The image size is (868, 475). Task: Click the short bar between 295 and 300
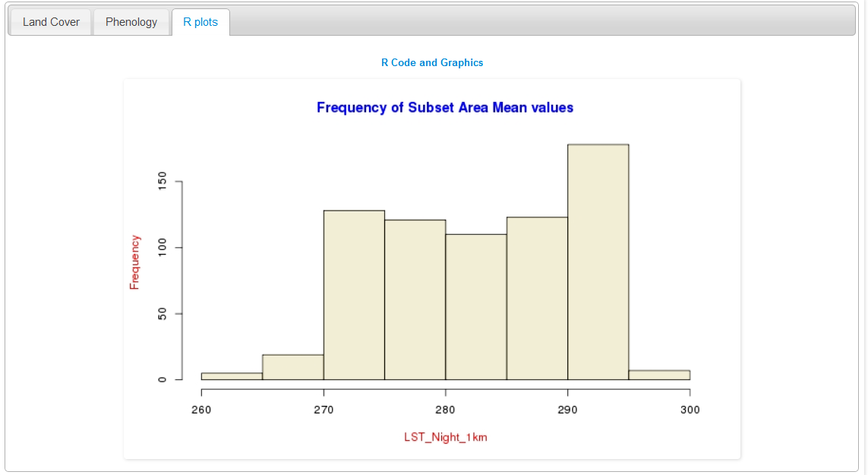659,375
